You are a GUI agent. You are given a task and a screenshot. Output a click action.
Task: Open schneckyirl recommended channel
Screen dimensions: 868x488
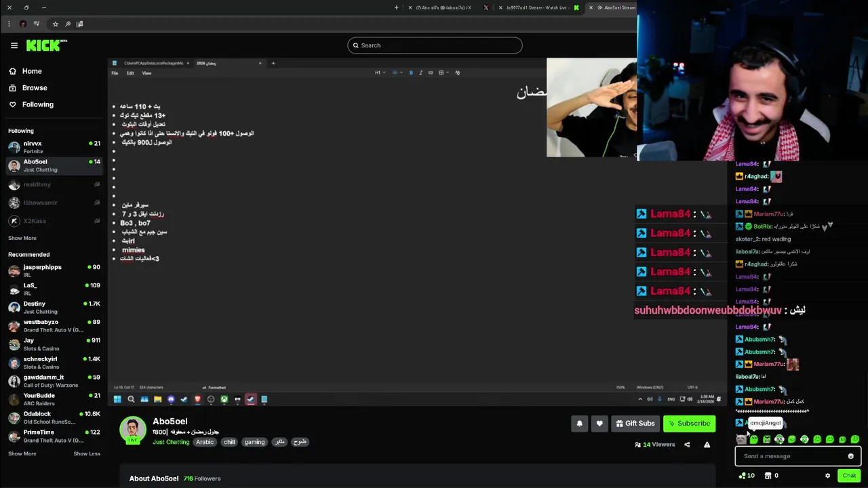[54, 362]
